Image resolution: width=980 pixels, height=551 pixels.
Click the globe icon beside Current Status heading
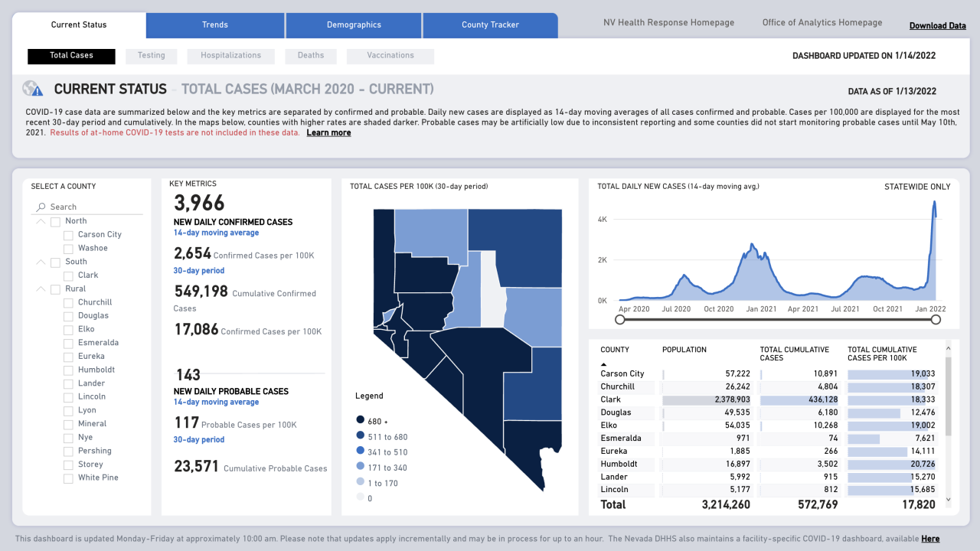pos(33,89)
